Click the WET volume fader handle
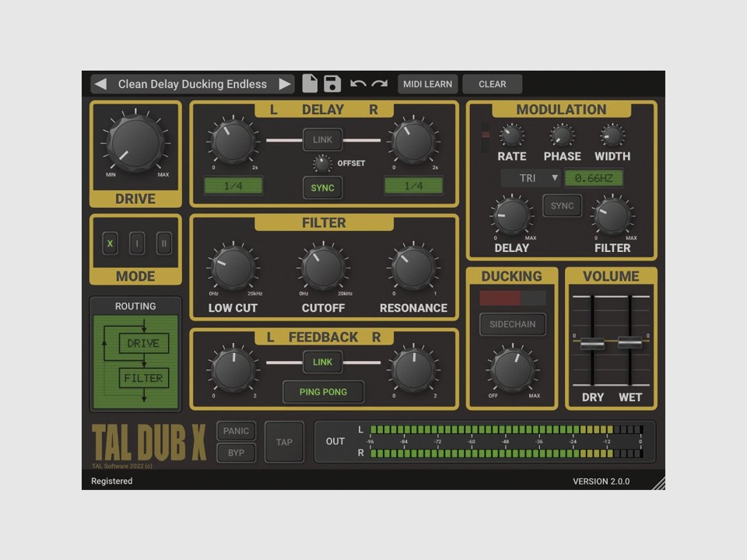 [630, 342]
